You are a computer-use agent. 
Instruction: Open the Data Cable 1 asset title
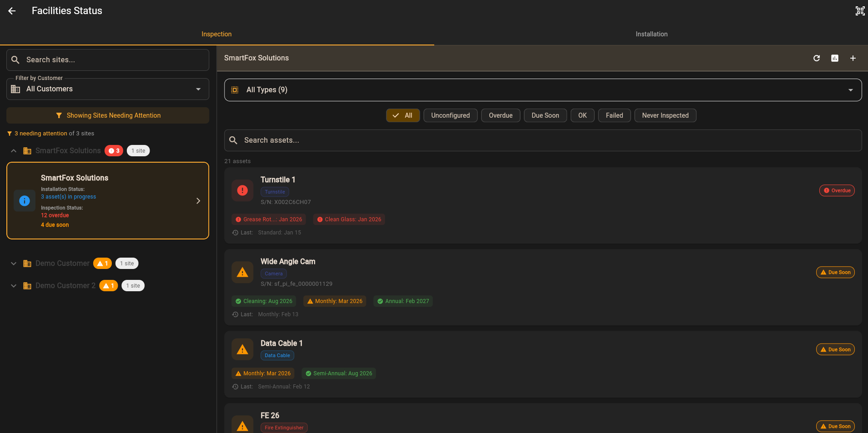pyautogui.click(x=281, y=343)
